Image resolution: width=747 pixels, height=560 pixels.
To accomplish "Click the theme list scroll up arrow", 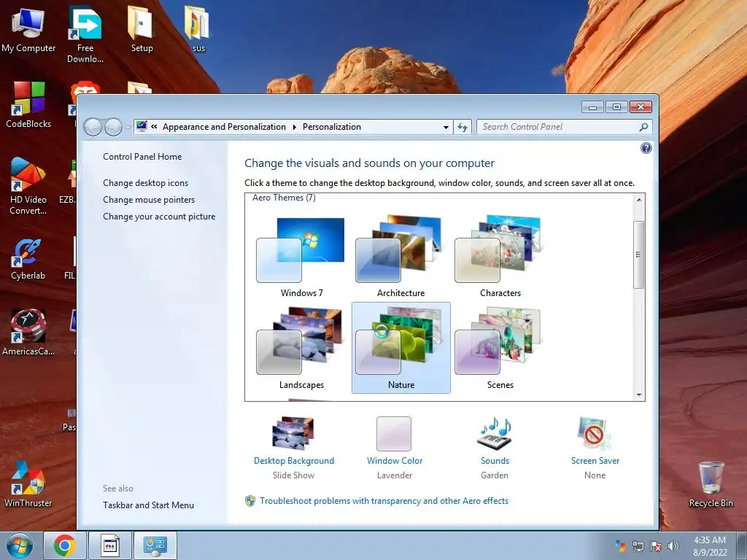I will (x=639, y=200).
